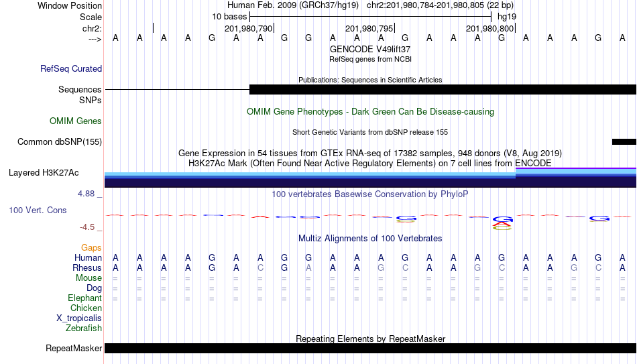Click the Chicken species label
Image resolution: width=637 pixels, height=364 pixels.
tap(86, 308)
